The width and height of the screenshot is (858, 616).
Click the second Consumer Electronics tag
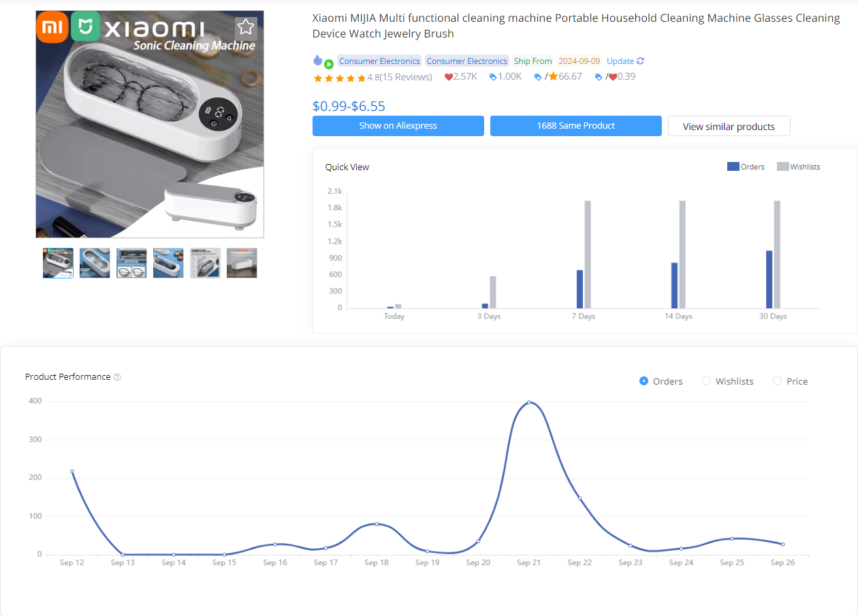coord(467,61)
